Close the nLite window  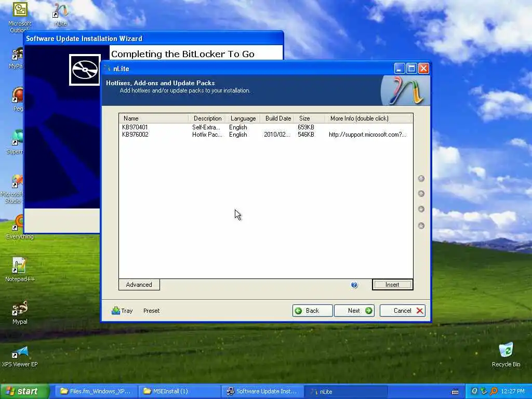pos(423,69)
